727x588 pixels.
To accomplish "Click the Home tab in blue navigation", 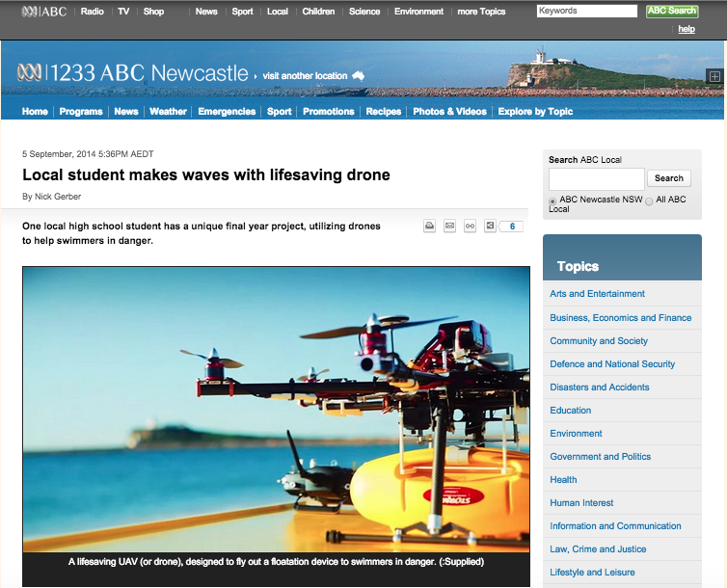I will [35, 112].
